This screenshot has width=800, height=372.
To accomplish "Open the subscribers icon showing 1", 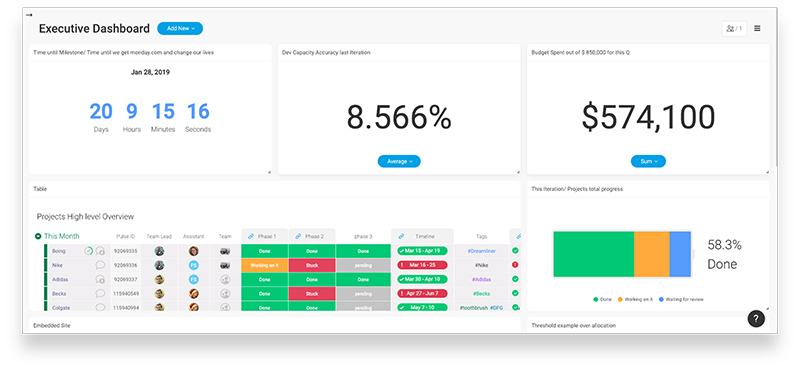I will coord(734,29).
